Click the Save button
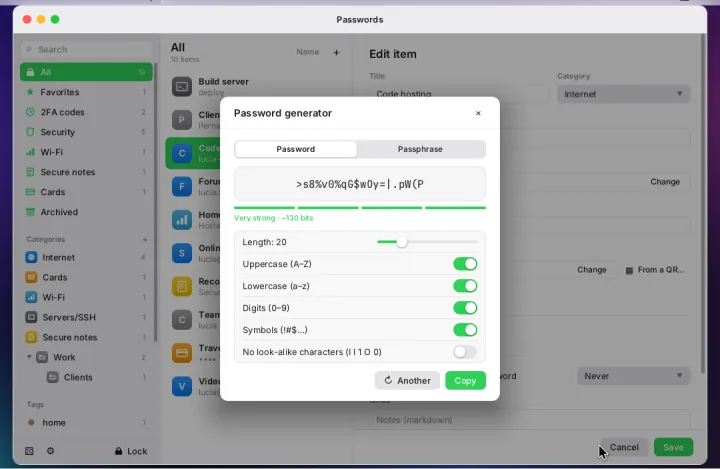The image size is (720, 469). coord(673,447)
